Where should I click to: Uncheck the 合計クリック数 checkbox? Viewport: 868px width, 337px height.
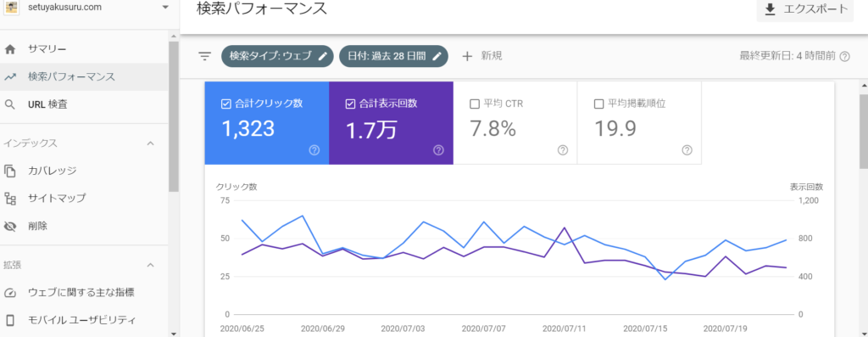click(x=225, y=103)
